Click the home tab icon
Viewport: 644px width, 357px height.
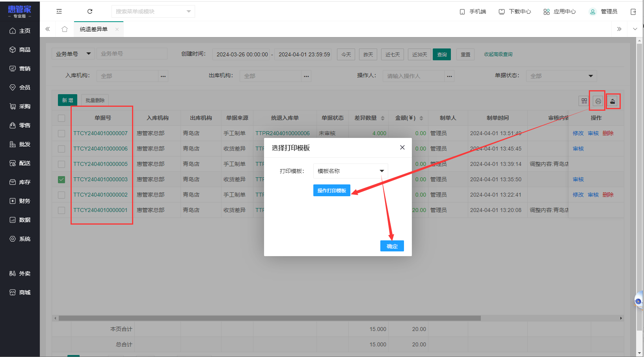click(x=65, y=29)
